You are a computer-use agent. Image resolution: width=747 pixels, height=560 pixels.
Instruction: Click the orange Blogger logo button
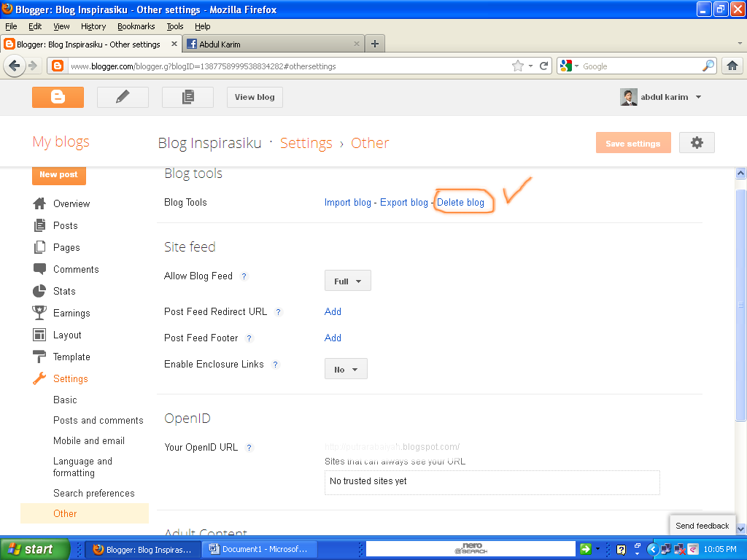coord(58,97)
